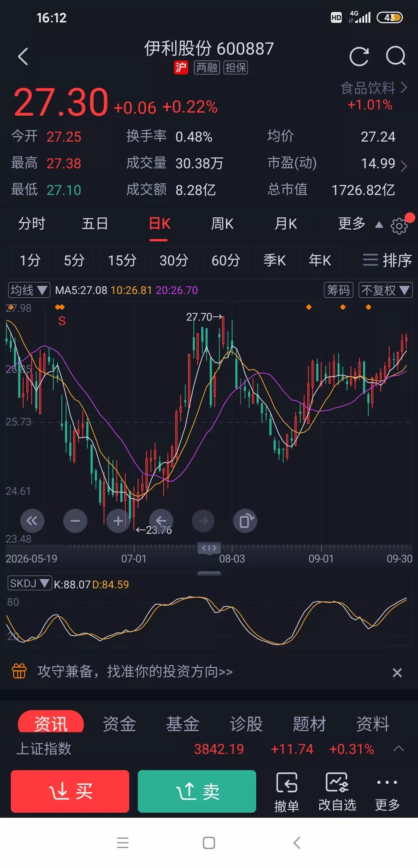This screenshot has height=868, width=418.
Task: Select the 日K daily candlestick tab
Action: click(x=159, y=224)
